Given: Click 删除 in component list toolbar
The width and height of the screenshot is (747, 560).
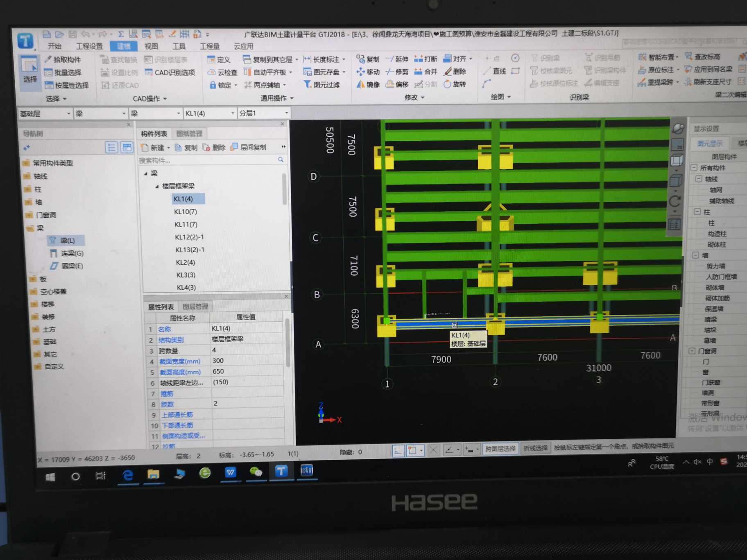Looking at the screenshot, I should tap(214, 147).
